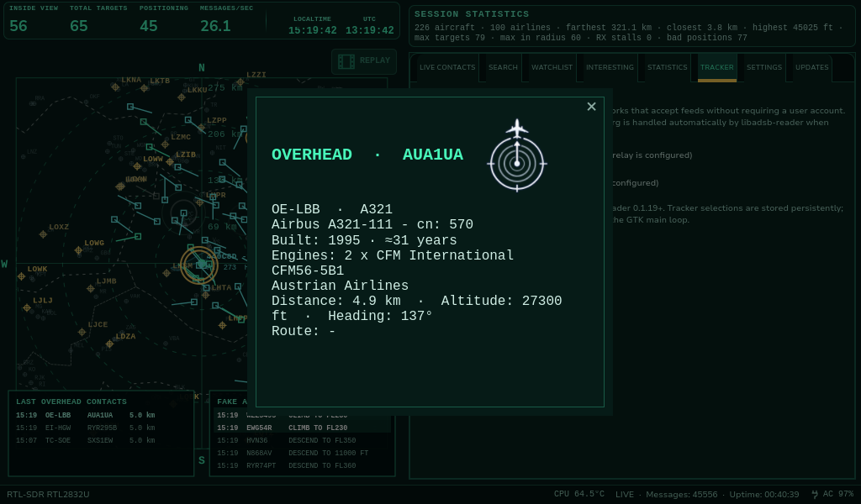Click the AC power plug icon in status bar
This screenshot has height=504, width=861.
815,494
